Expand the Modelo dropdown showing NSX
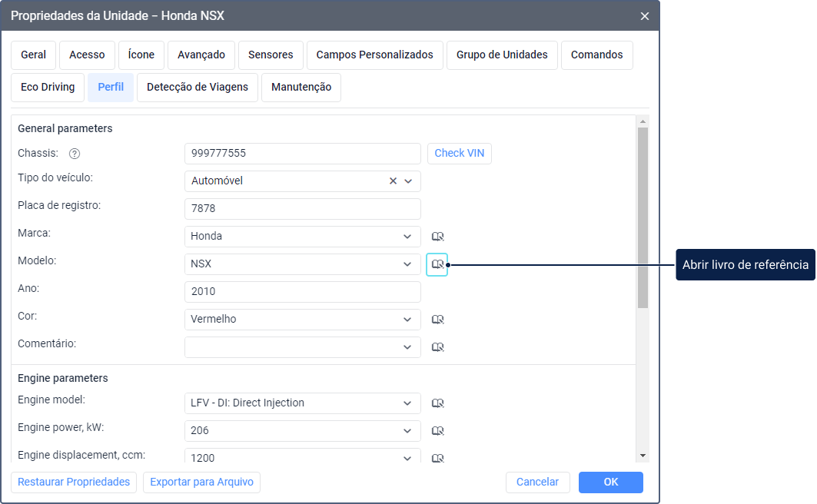 (x=407, y=264)
